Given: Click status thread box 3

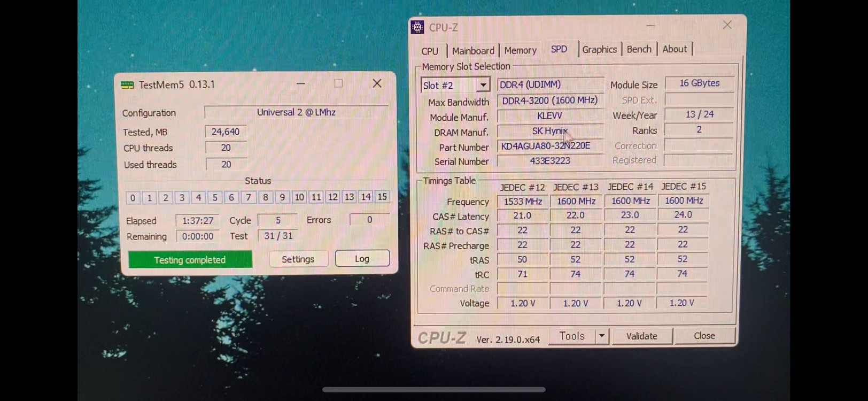Looking at the screenshot, I should coord(182,198).
